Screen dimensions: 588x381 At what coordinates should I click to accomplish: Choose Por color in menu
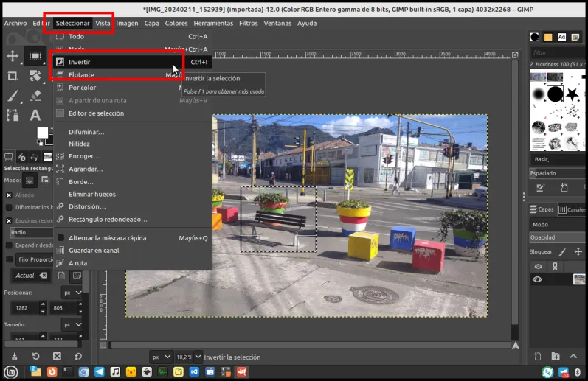click(132, 88)
